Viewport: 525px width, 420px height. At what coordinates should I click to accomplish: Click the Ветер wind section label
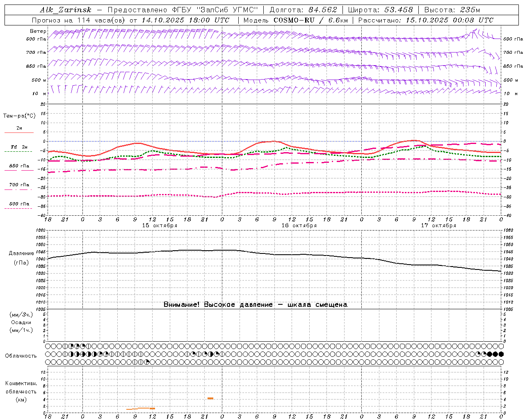point(38,31)
